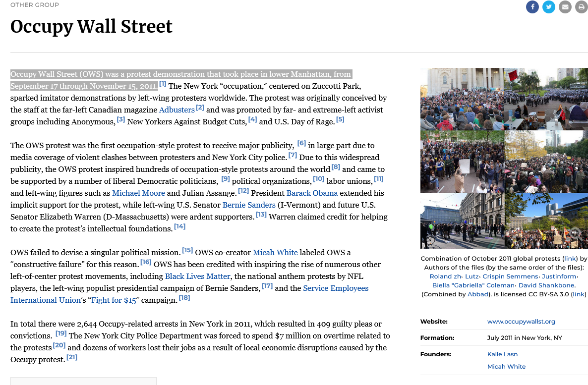The width and height of the screenshot is (588, 385).
Task: Enlarge the image with the magnifier icon
Action: pos(576,235)
